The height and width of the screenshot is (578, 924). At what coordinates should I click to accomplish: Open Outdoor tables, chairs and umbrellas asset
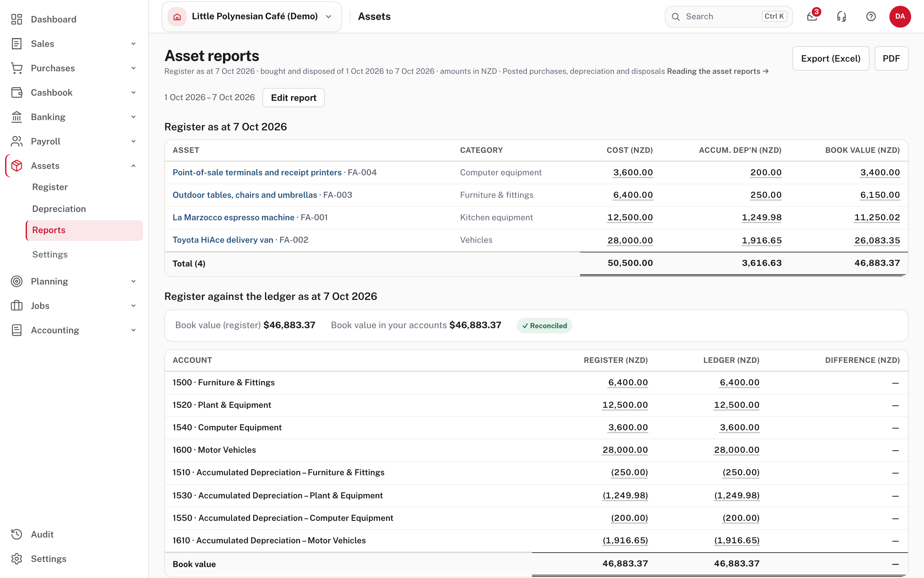pos(245,195)
